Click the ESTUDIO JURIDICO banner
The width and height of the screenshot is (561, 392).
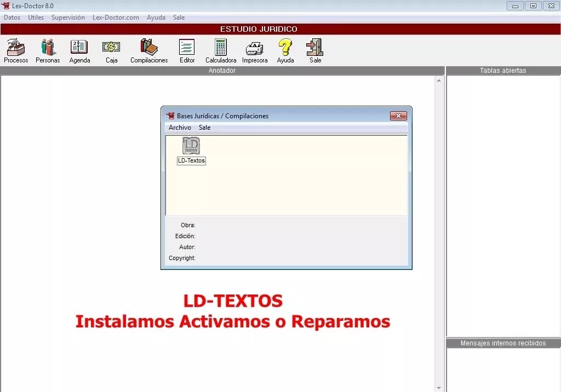coord(280,29)
